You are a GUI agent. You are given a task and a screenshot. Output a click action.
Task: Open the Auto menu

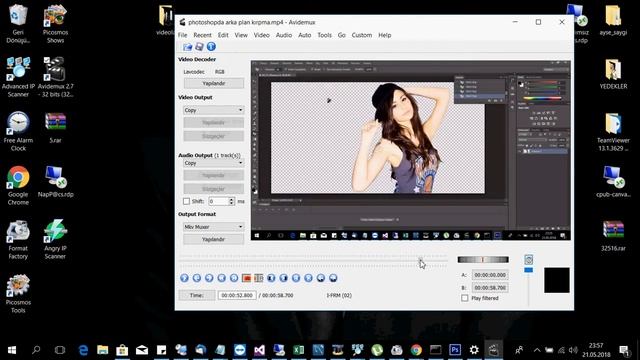(x=304, y=35)
